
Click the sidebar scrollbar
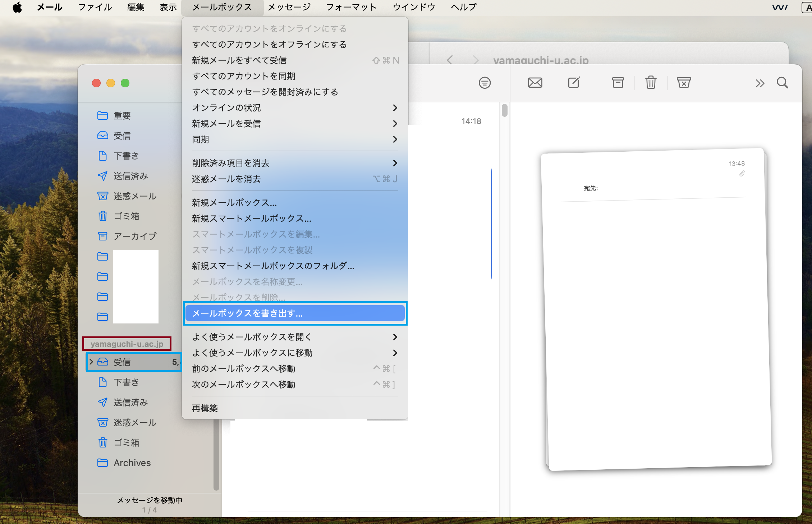click(x=216, y=455)
